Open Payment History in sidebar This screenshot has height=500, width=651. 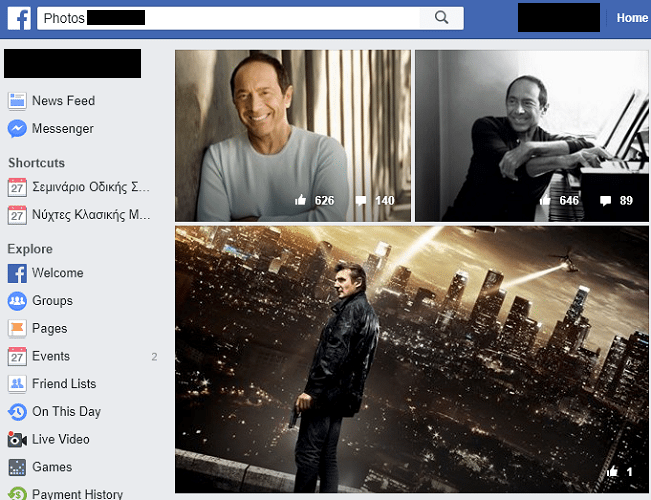77,494
